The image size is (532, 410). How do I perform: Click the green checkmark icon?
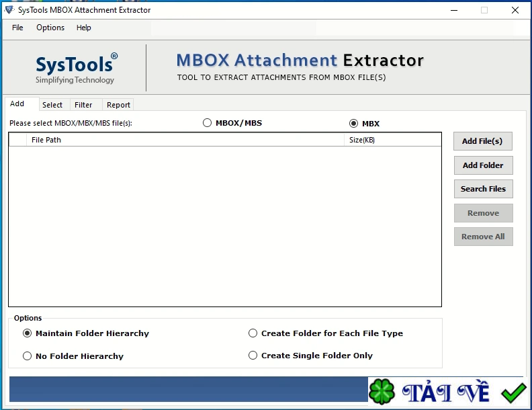[x=514, y=392]
